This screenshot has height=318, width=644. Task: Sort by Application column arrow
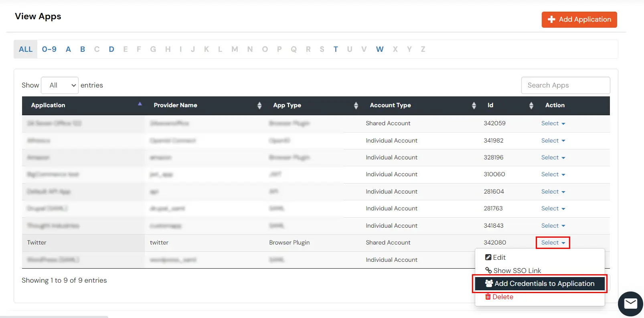click(x=140, y=104)
